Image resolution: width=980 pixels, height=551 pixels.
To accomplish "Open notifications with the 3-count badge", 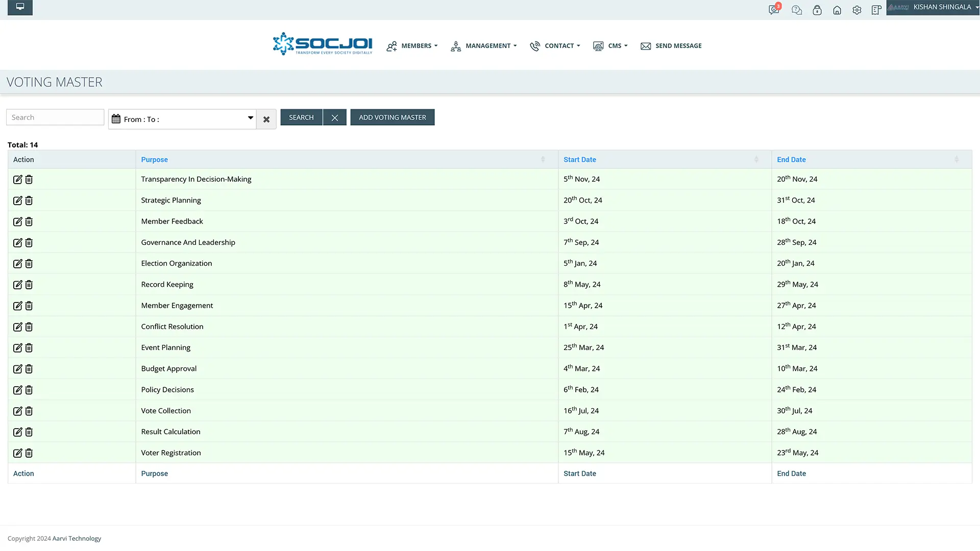I will coord(773,10).
